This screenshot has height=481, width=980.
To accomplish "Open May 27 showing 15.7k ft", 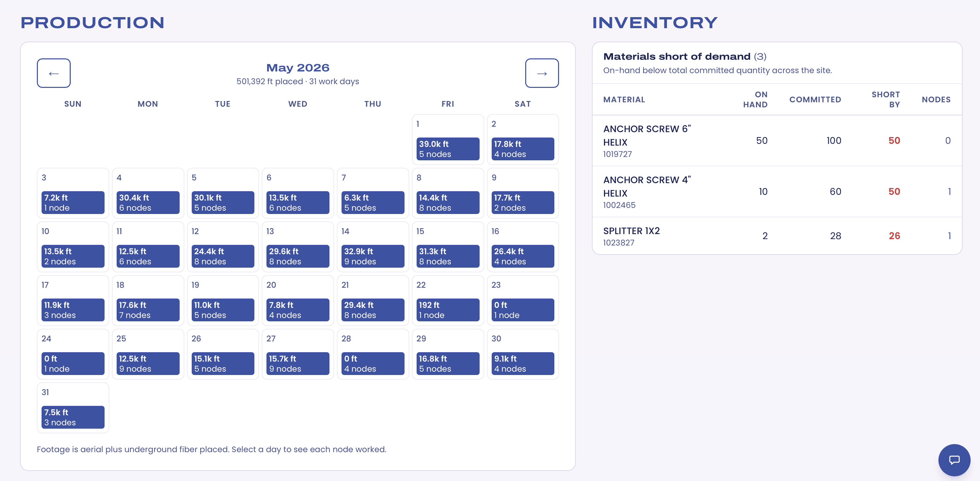I will click(298, 355).
